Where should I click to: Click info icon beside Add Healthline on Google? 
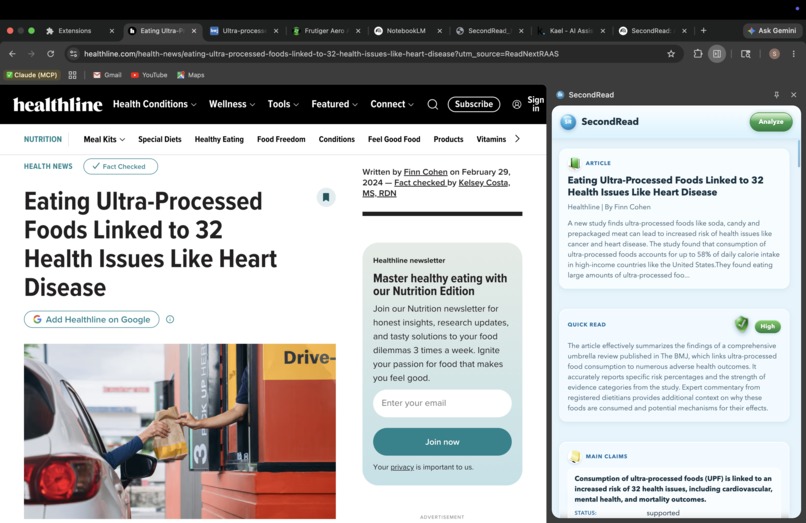pyautogui.click(x=170, y=319)
